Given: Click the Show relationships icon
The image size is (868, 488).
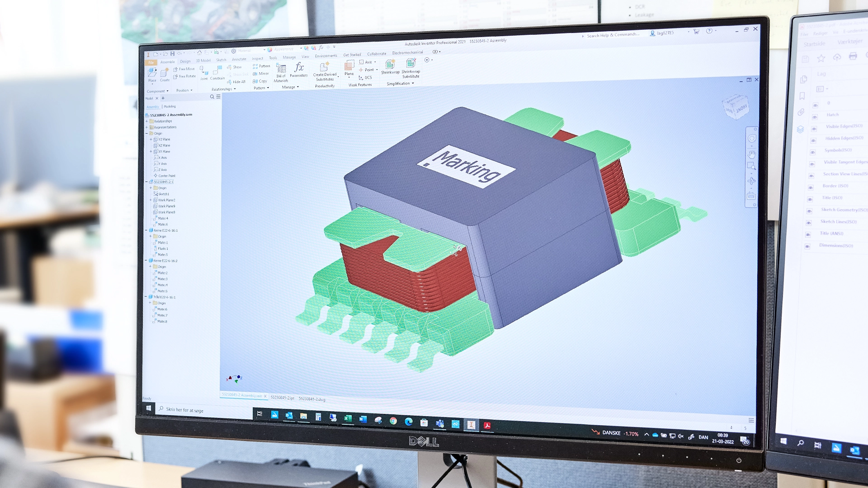Looking at the screenshot, I should coord(234,67).
